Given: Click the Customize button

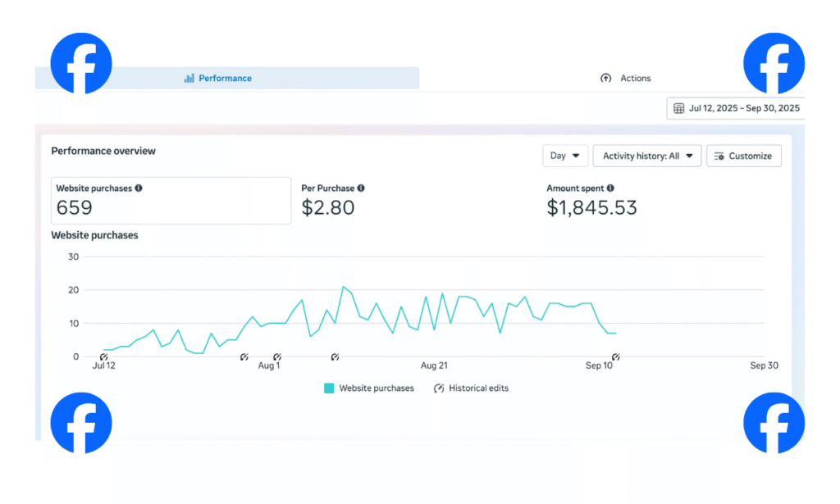Looking at the screenshot, I should click(743, 156).
